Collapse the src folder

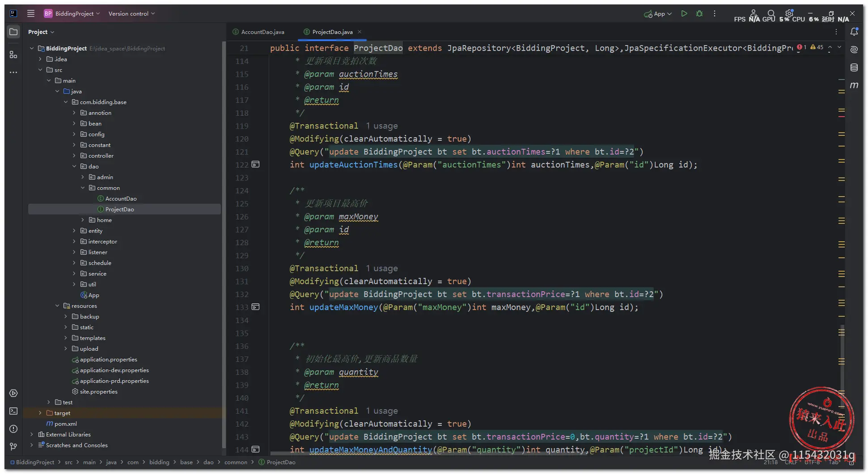coord(40,70)
